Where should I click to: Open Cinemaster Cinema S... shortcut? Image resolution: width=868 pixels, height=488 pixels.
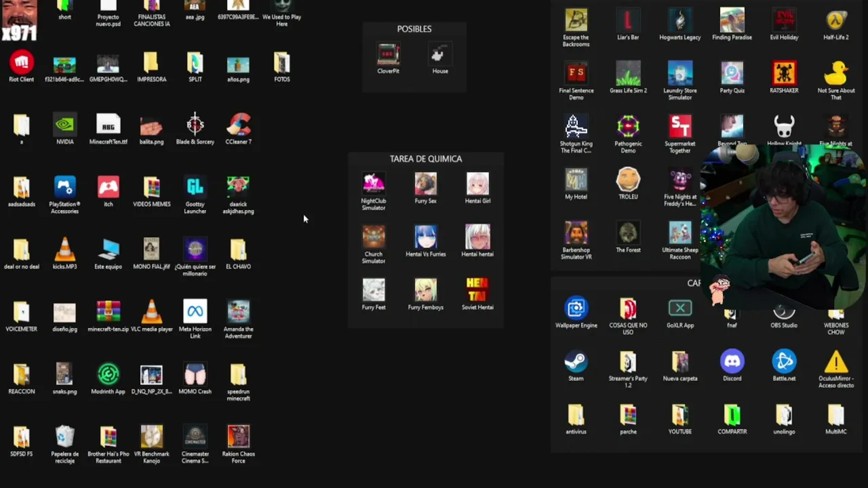click(195, 437)
